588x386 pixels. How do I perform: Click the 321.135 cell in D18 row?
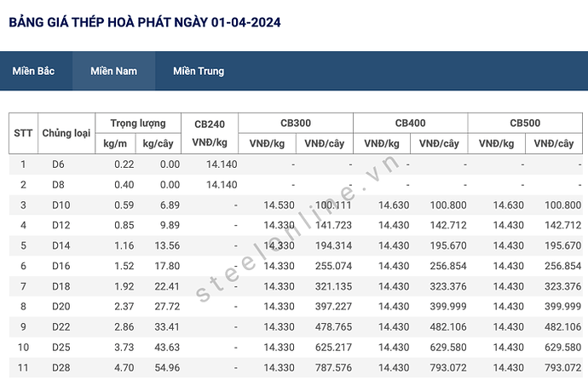333,286
